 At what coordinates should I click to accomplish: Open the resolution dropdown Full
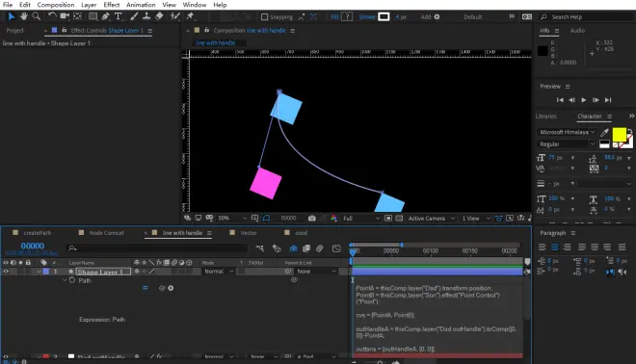pos(361,218)
